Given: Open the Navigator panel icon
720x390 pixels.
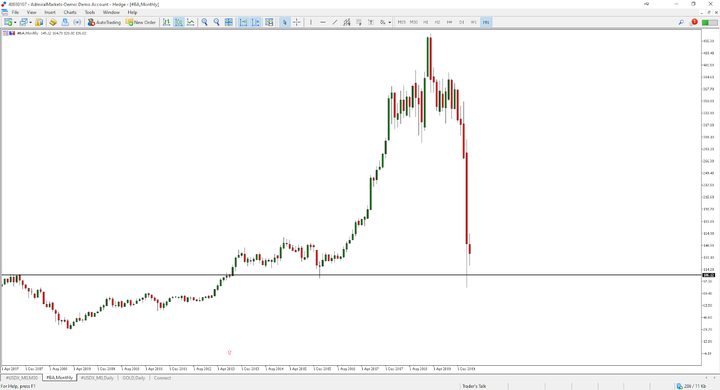Looking at the screenshot, I should (65, 22).
